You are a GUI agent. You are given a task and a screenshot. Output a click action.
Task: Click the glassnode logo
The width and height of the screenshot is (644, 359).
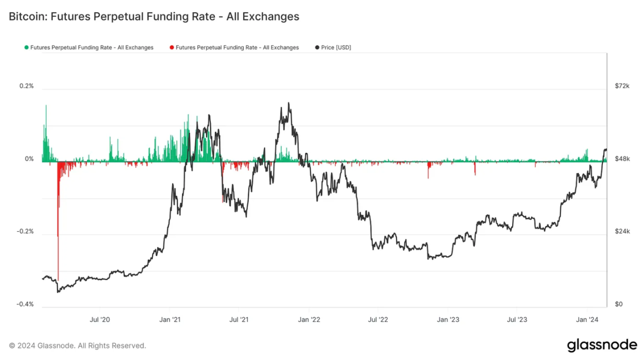pyautogui.click(x=602, y=345)
